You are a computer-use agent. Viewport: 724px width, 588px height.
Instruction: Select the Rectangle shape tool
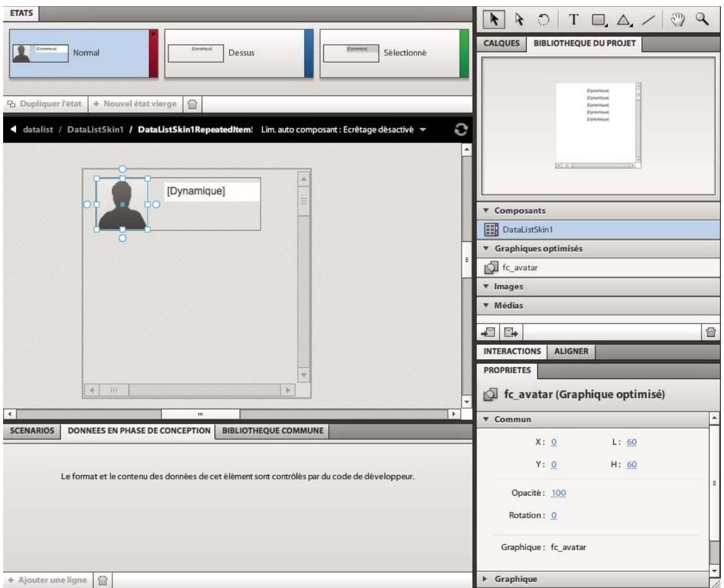pyautogui.click(x=599, y=19)
